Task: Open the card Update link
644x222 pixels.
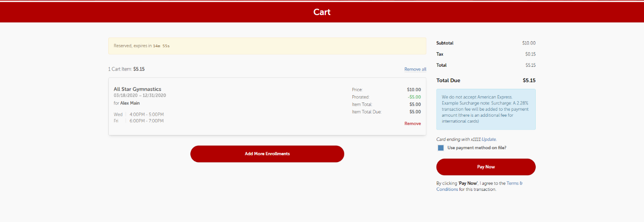Action: pyautogui.click(x=489, y=139)
